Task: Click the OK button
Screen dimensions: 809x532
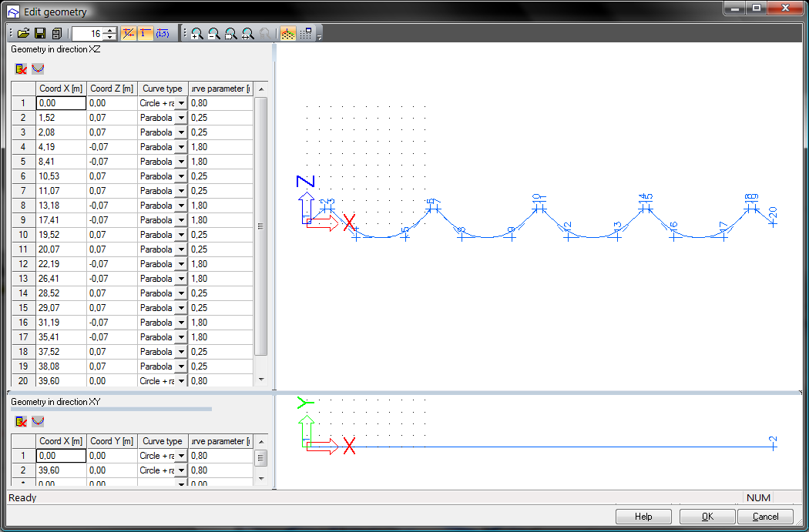Action: [707, 517]
